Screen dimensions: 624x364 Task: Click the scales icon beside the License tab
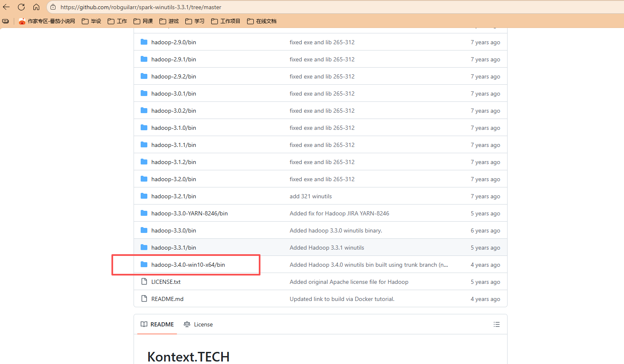(x=187, y=324)
